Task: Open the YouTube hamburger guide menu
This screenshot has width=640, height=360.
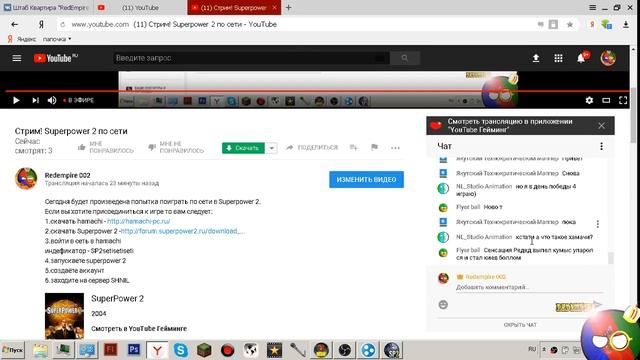Action: [17, 58]
